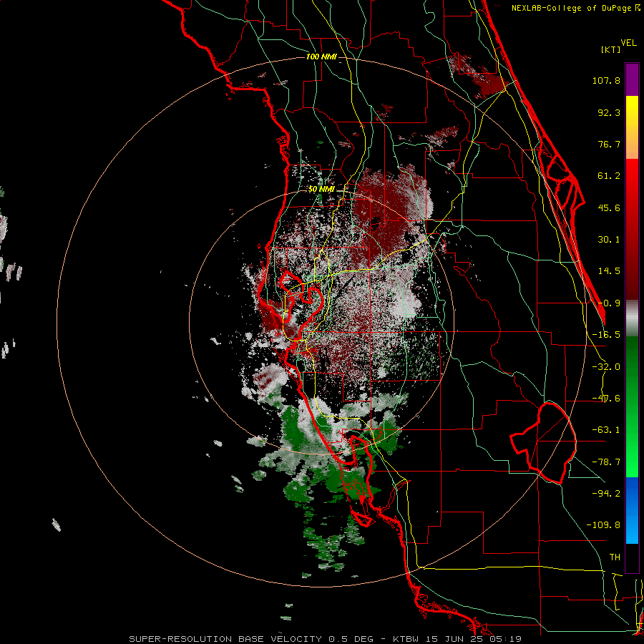Click the TH legend label
The height and width of the screenshot is (644, 644).
click(x=615, y=557)
